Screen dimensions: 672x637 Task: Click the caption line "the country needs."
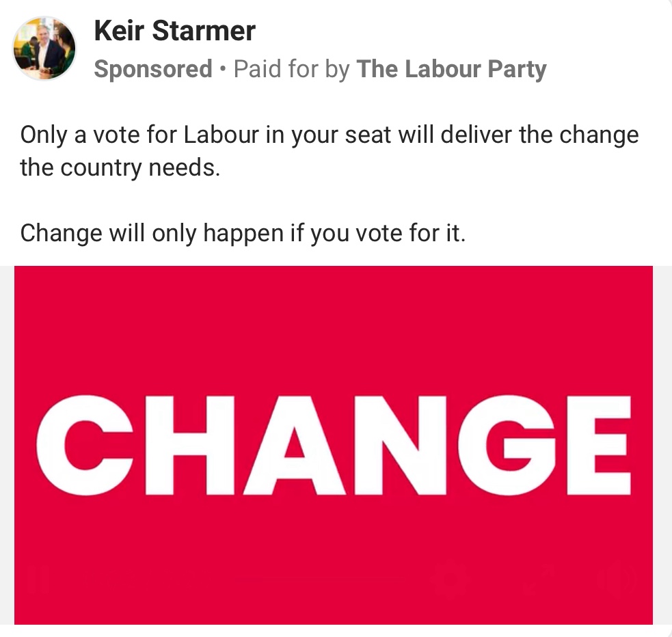[x=120, y=167]
